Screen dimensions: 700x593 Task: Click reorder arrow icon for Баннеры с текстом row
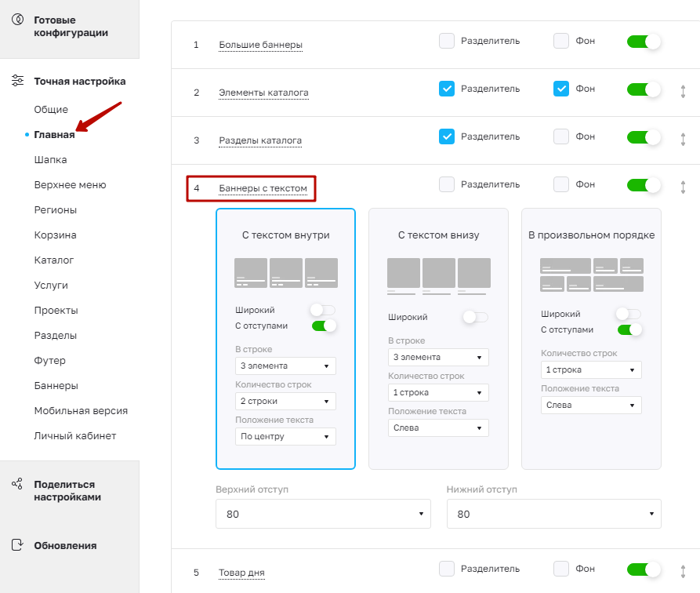683,187
